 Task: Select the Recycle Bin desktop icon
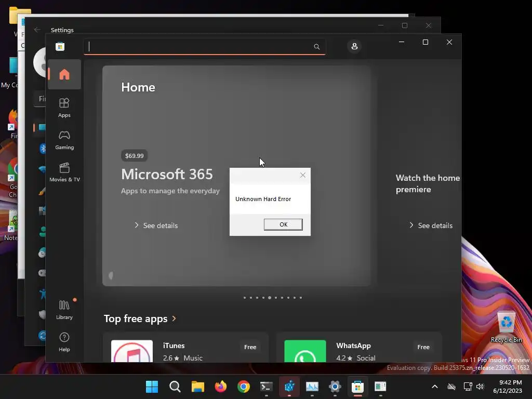506,327
